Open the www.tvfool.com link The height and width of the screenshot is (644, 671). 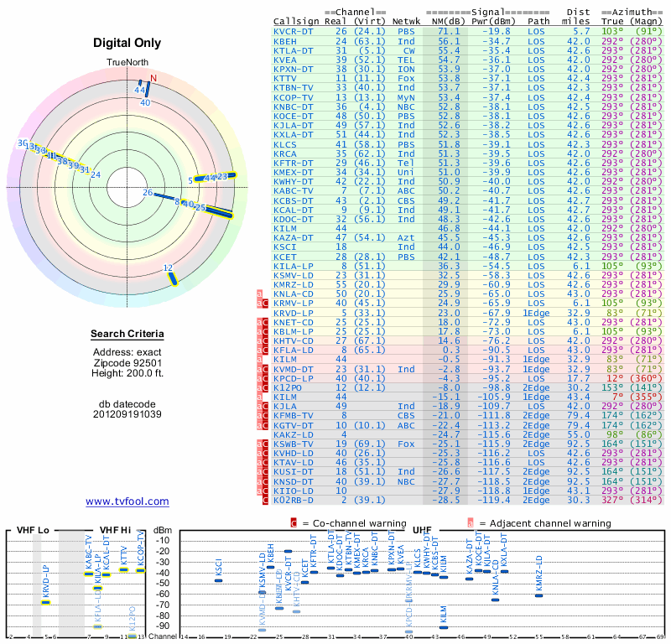(127, 501)
